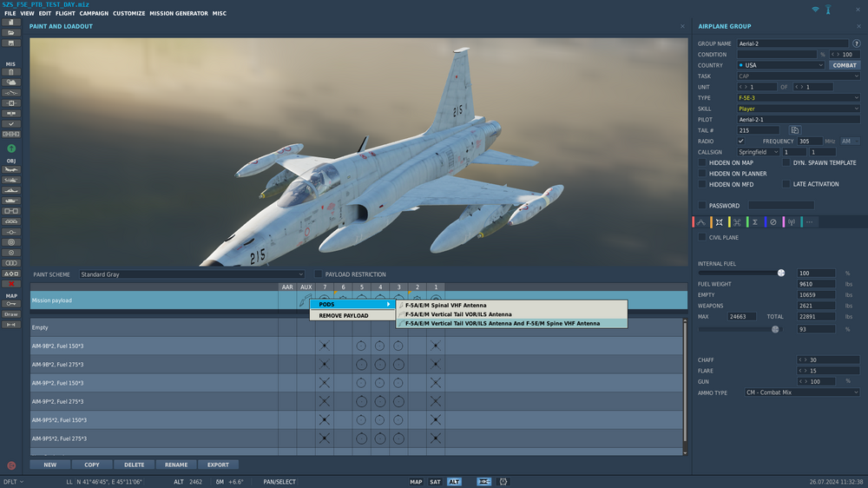Select payload row AIM-9P5*2, Fuel 275*3
Viewport: 868px width, 488px height.
point(357,439)
